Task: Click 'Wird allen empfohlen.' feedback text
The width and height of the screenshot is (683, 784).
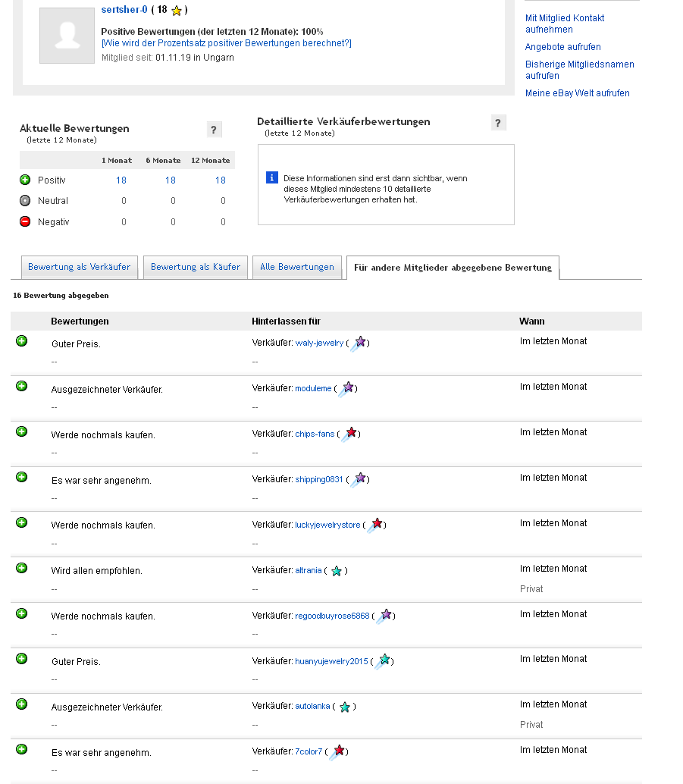Action: 96,571
